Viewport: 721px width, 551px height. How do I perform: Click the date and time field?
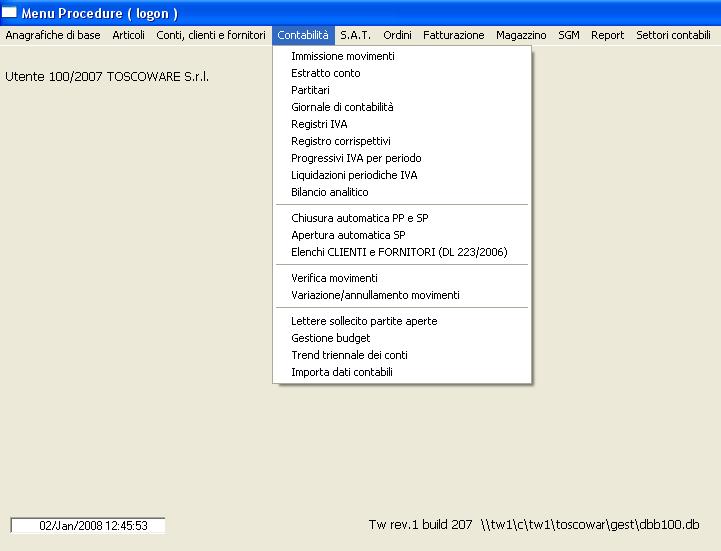pos(88,525)
